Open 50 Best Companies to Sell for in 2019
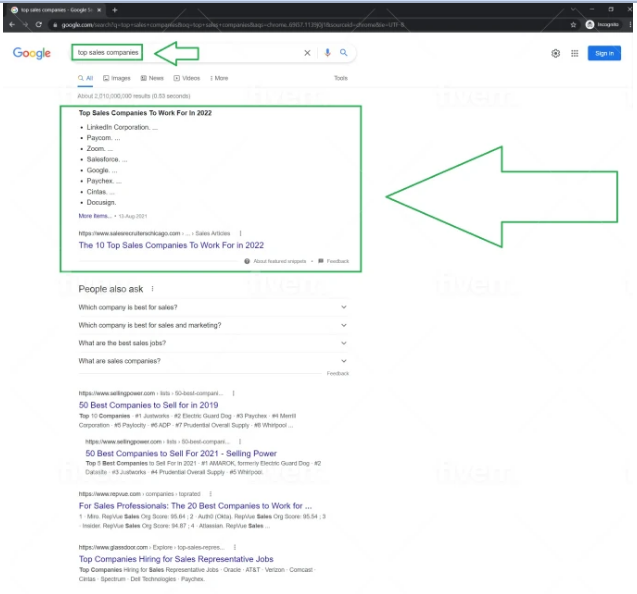The width and height of the screenshot is (637, 594). (148, 405)
